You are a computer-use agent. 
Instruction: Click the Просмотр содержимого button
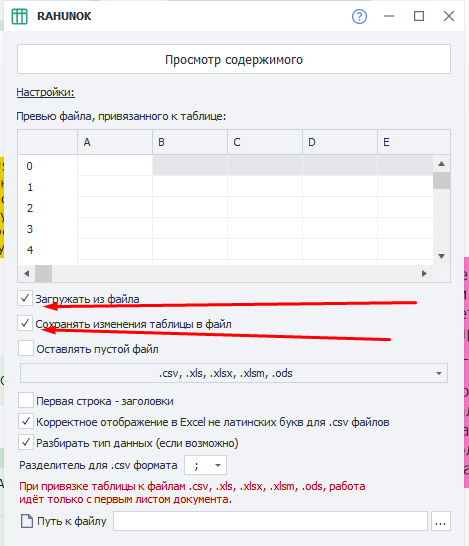coord(234,59)
